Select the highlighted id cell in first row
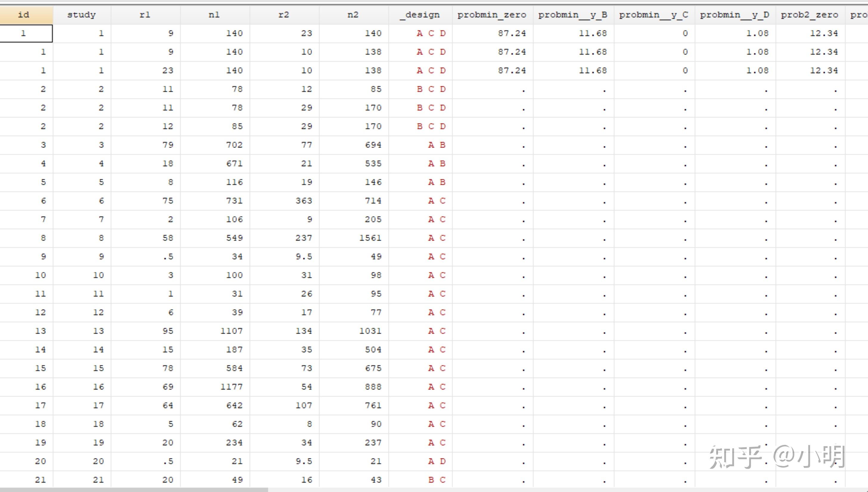 [x=26, y=33]
